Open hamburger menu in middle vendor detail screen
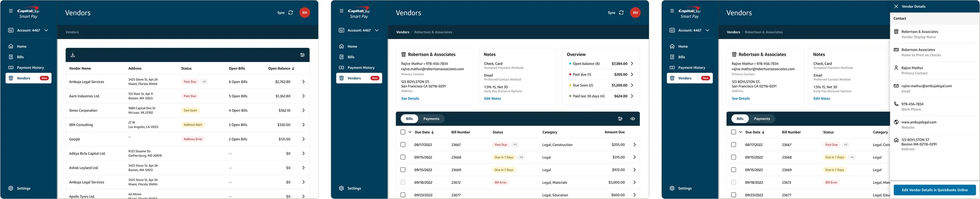Image resolution: width=980 pixels, height=199 pixels. [341, 11]
